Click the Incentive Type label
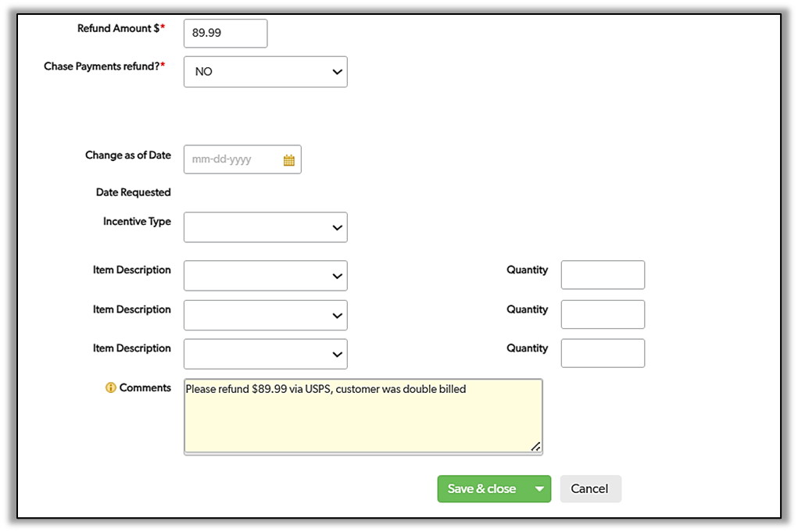Viewport: 798px width, 532px height. click(137, 222)
